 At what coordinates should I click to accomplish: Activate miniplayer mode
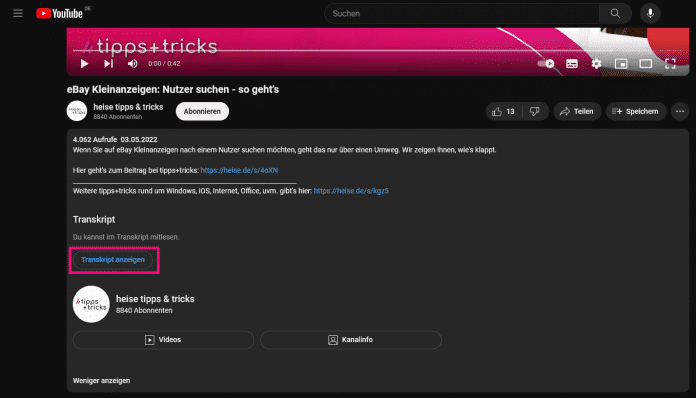[621, 64]
